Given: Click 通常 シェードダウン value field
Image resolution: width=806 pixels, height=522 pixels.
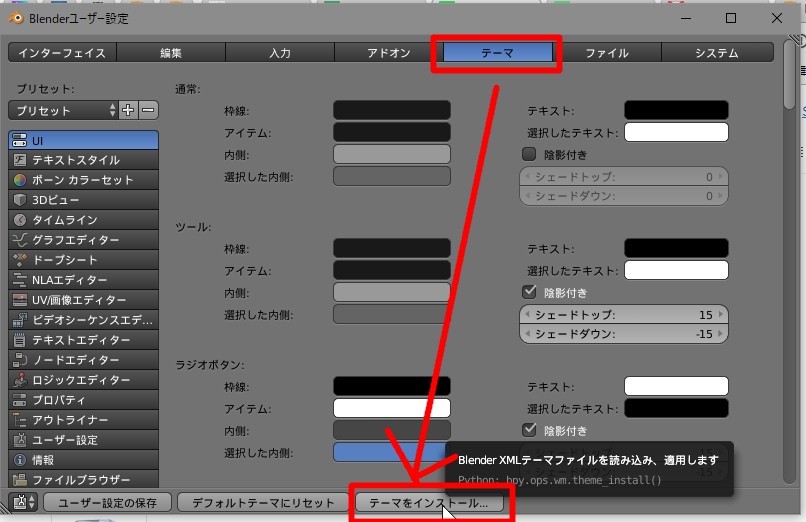Looking at the screenshot, I should (x=624, y=196).
